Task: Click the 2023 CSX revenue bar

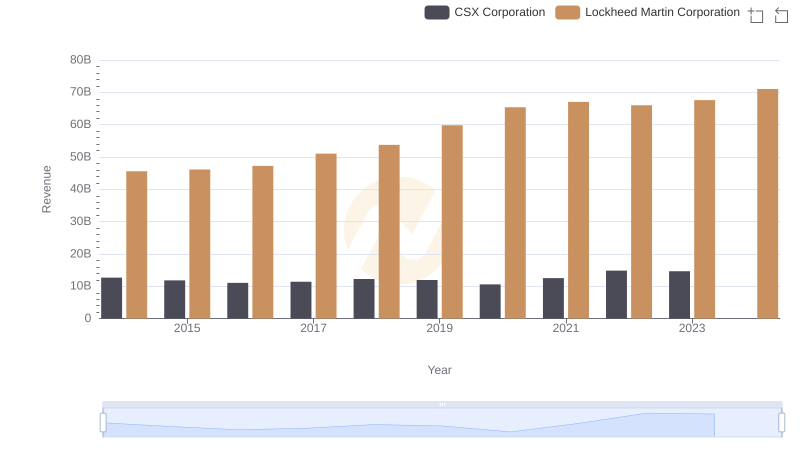Action: click(680, 295)
